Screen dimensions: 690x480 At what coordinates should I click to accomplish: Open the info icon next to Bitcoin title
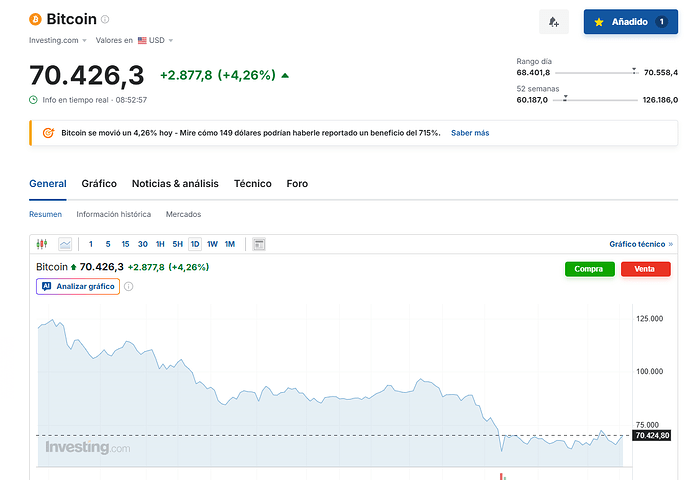click(105, 19)
